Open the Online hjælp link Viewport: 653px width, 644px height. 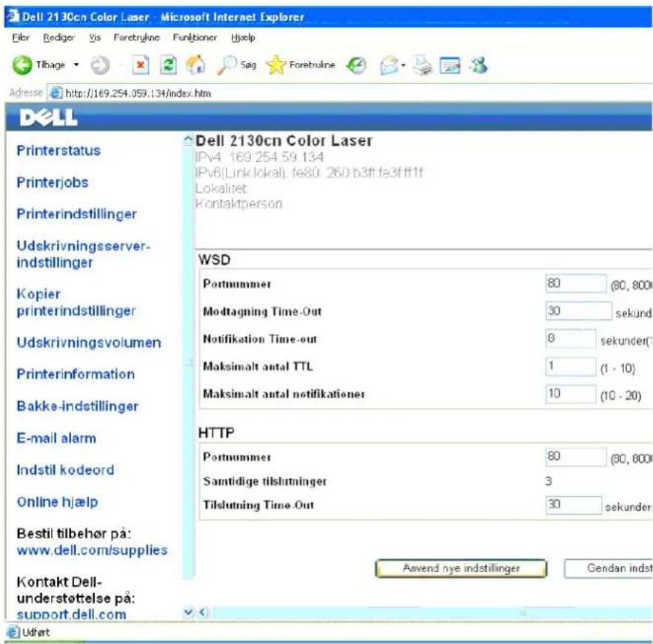point(58,502)
